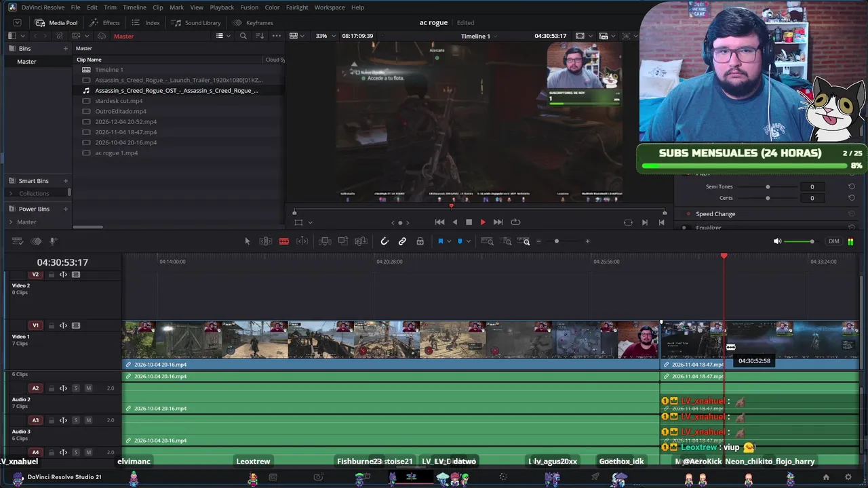The width and height of the screenshot is (868, 488).
Task: Open the Timeline View Options icon
Action: pos(18,241)
